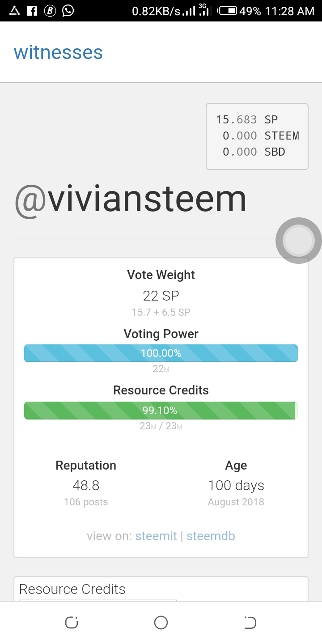Viewport: 322px width, 644px height.
Task: Tap the green Resource Credits bar
Action: click(x=161, y=411)
